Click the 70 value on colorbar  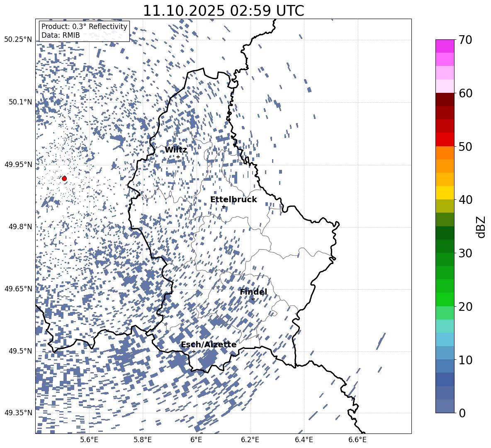[x=465, y=40]
